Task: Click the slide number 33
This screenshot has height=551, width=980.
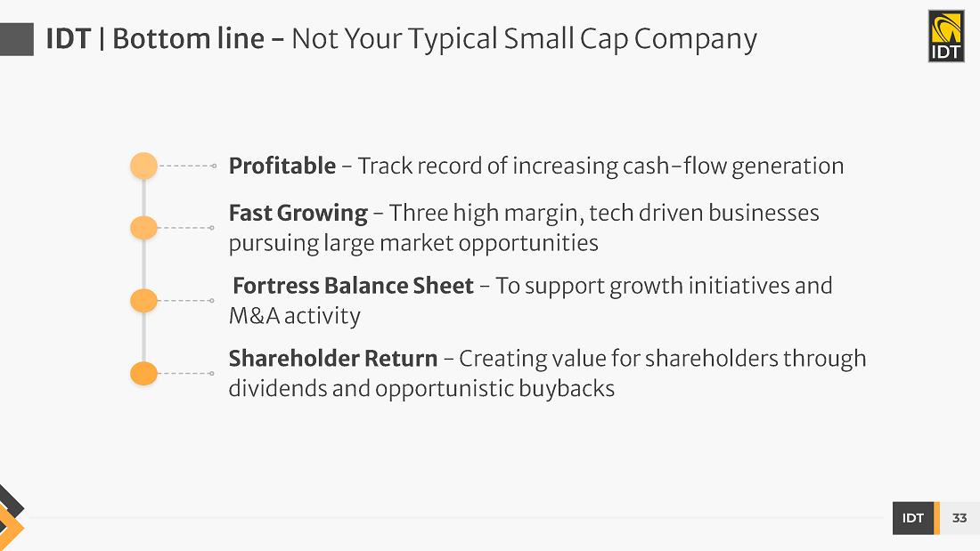Action: (x=960, y=518)
